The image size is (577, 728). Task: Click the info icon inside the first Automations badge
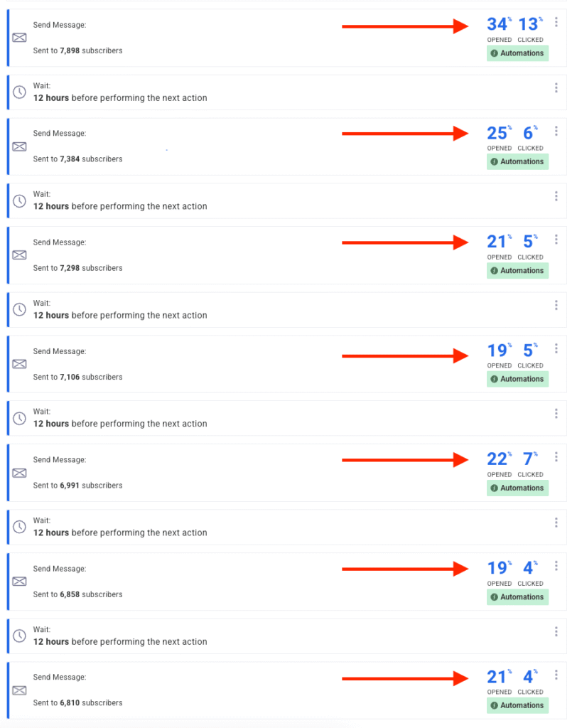point(495,53)
